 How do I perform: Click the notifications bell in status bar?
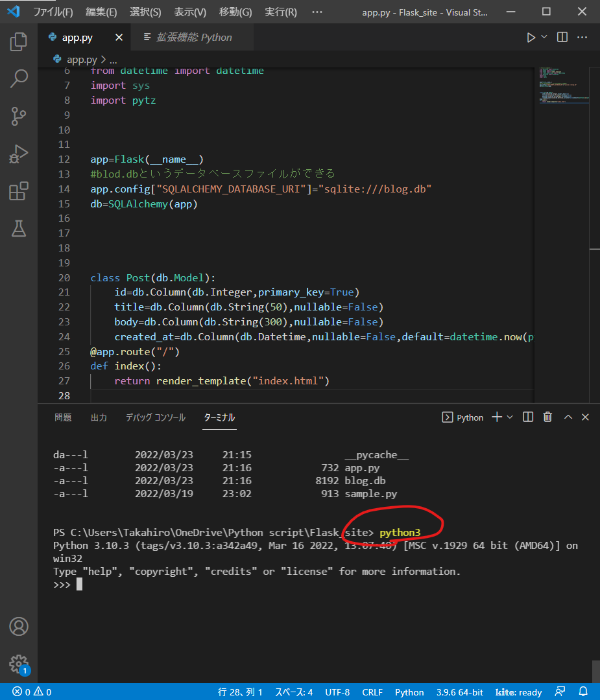tap(582, 692)
